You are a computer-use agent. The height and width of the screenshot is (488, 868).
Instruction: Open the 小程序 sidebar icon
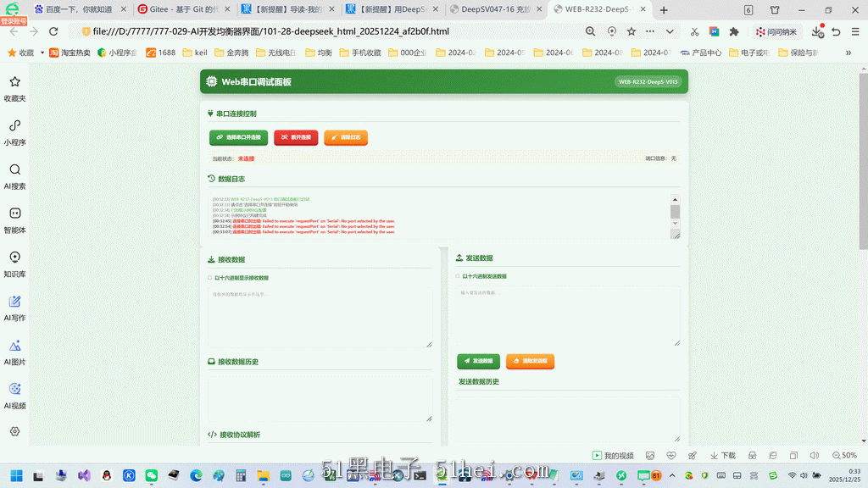(15, 132)
